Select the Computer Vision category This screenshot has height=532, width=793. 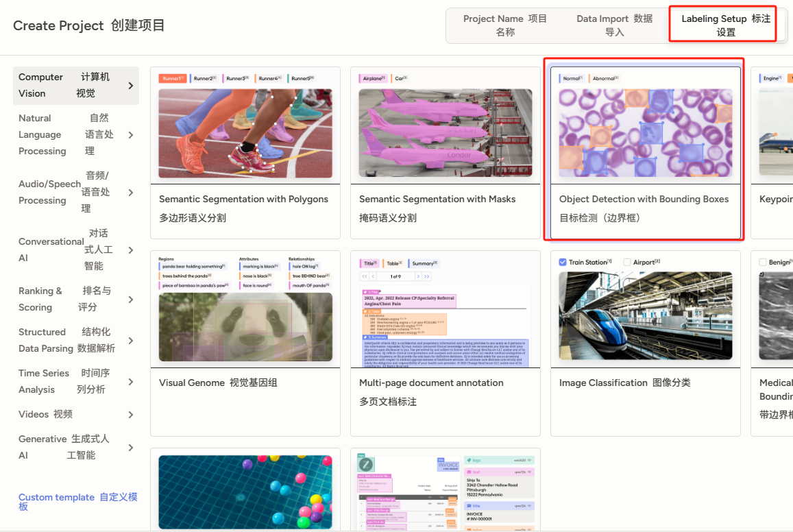click(x=76, y=86)
